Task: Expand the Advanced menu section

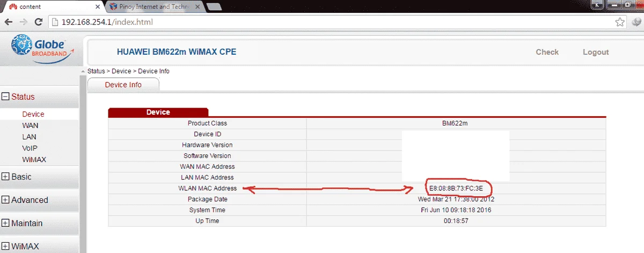Action: [6, 200]
